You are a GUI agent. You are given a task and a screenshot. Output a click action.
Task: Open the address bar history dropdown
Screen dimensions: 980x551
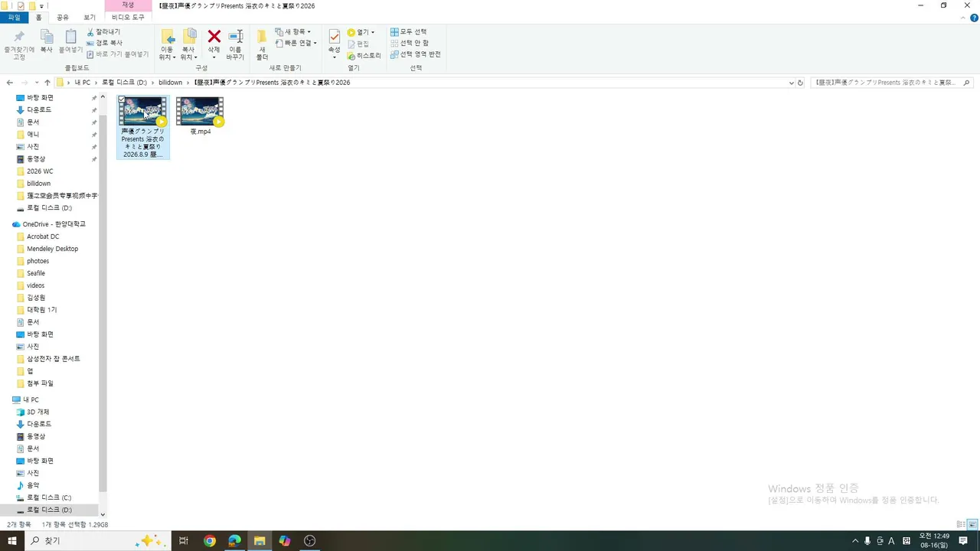792,83
